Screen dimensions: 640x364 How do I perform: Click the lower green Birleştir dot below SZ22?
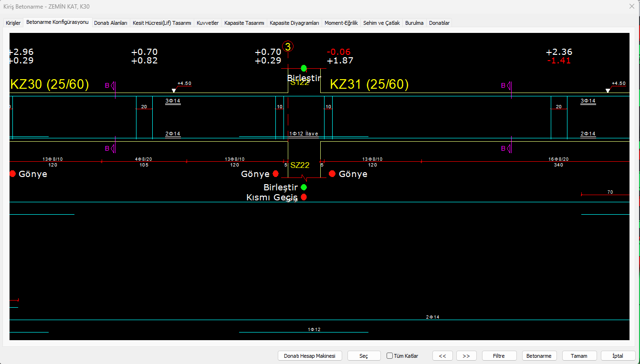tap(304, 187)
